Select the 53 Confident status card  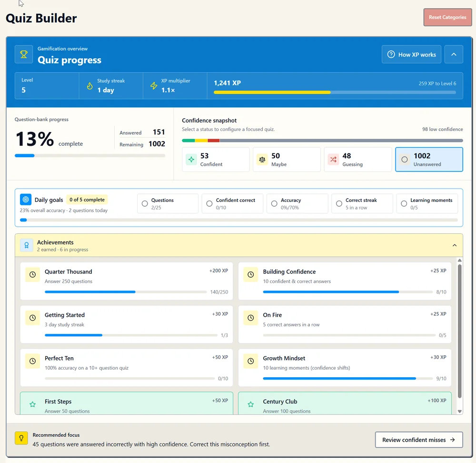click(x=216, y=160)
